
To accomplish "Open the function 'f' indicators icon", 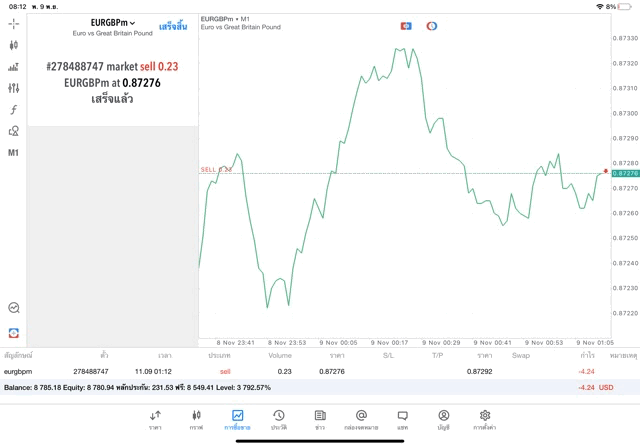I will coord(13,109).
